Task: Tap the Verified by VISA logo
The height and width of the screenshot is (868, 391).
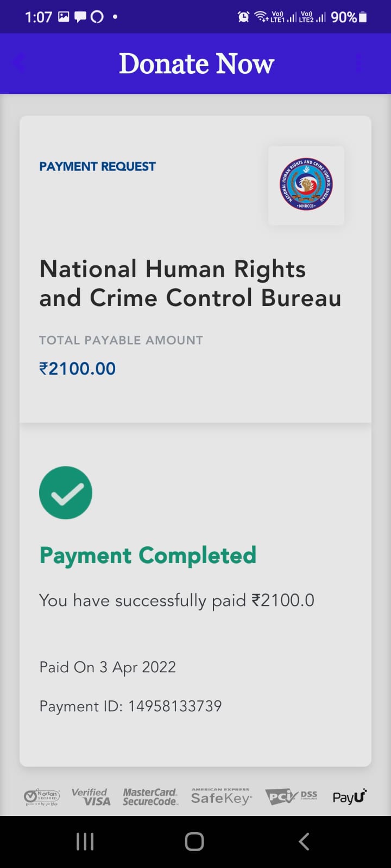Action: click(91, 796)
